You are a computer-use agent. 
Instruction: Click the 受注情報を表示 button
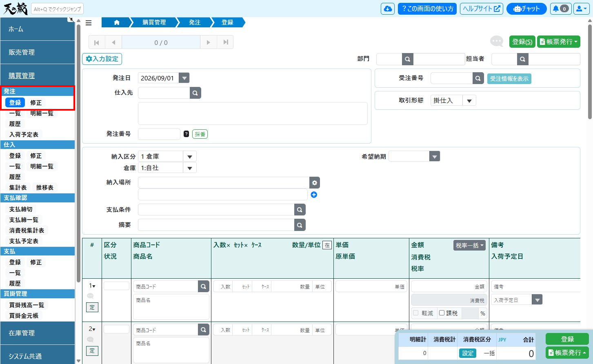pyautogui.click(x=509, y=78)
